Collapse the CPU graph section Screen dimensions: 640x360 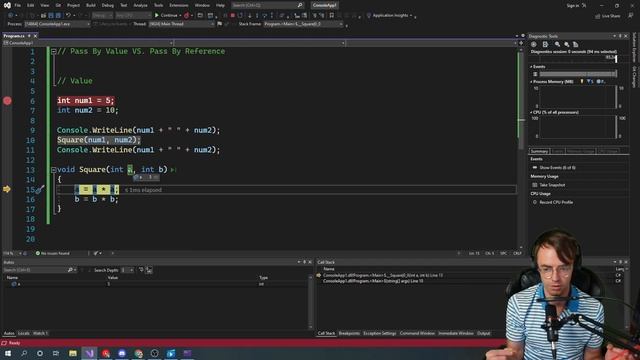click(x=531, y=112)
